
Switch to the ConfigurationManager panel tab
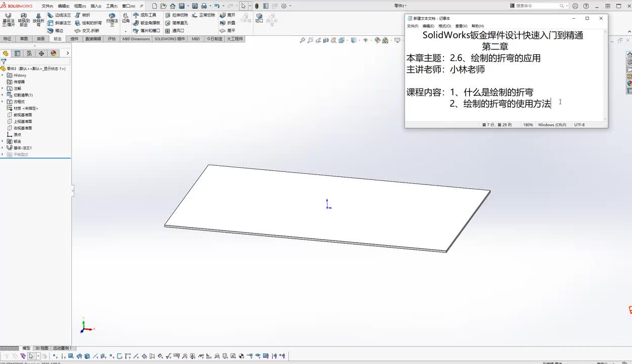29,53
